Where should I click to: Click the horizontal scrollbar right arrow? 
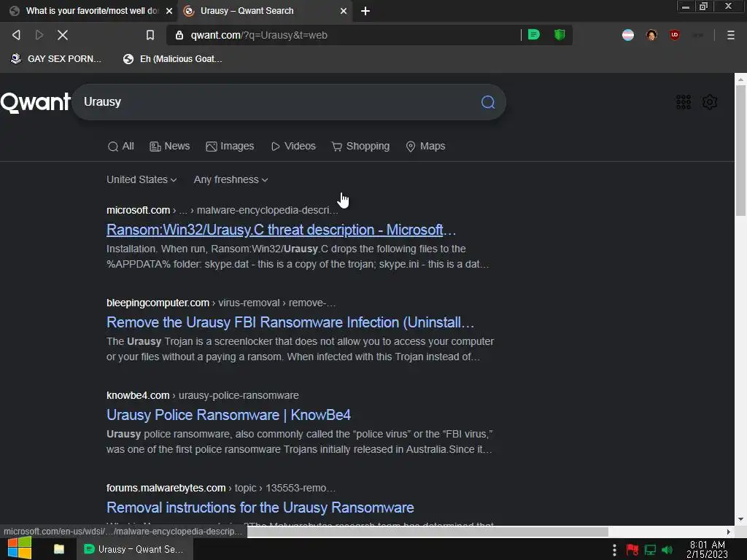pyautogui.click(x=728, y=532)
